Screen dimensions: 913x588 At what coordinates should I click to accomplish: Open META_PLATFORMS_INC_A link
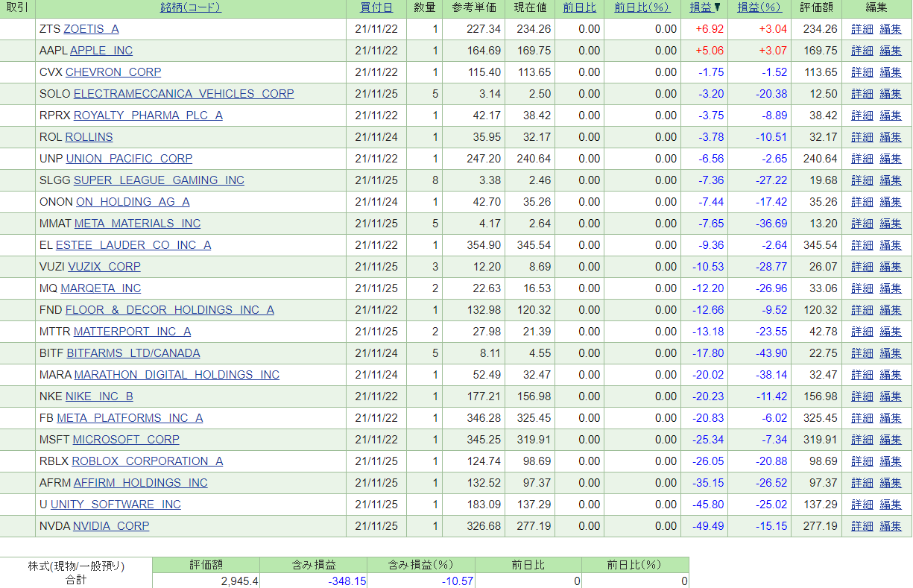point(130,418)
